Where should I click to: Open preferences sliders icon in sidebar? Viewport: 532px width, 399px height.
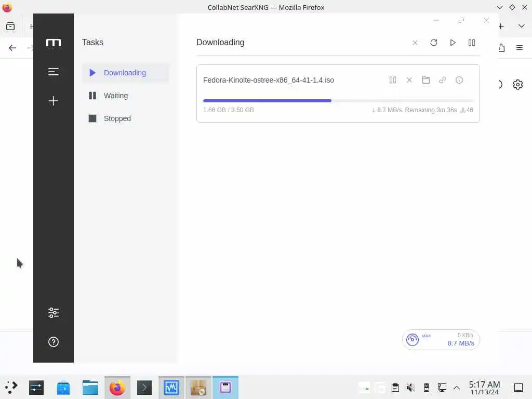pyautogui.click(x=54, y=312)
